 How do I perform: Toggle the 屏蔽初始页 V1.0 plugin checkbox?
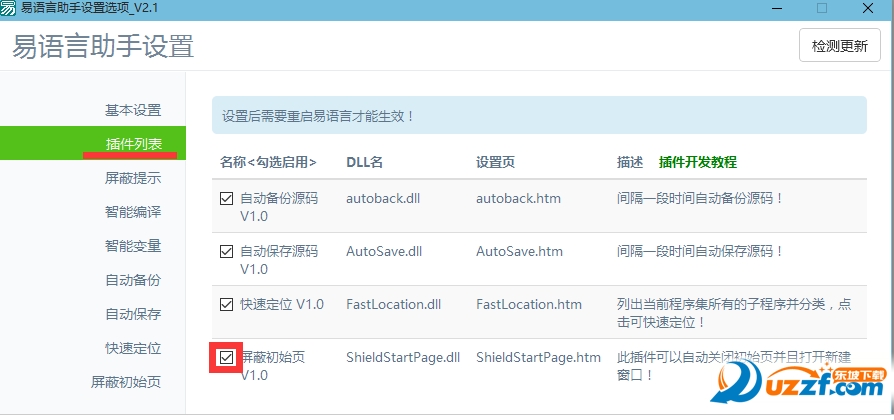pyautogui.click(x=227, y=357)
